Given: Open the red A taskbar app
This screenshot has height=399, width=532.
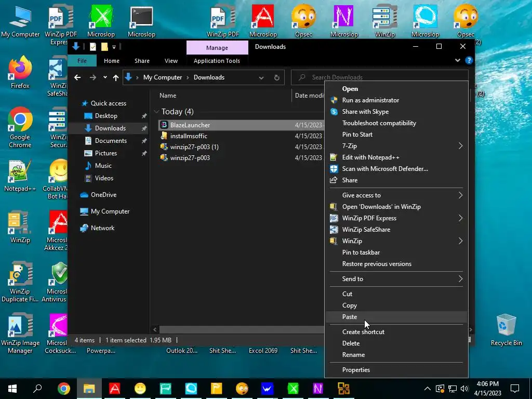Looking at the screenshot, I should [114, 389].
